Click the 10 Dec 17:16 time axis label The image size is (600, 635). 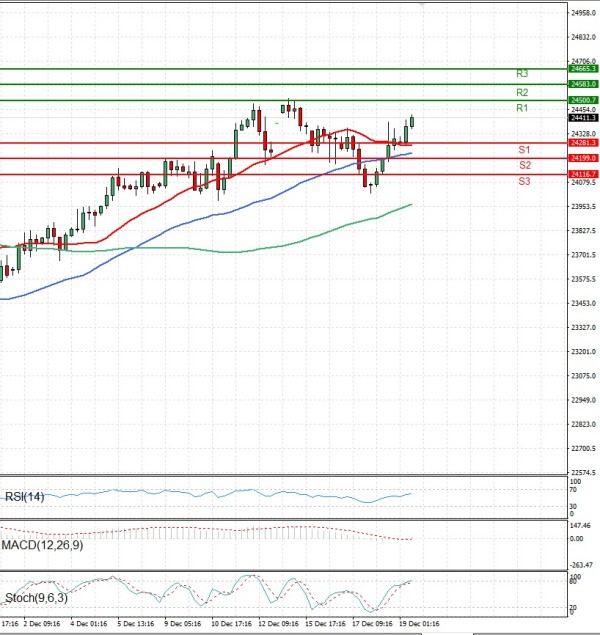point(231,622)
